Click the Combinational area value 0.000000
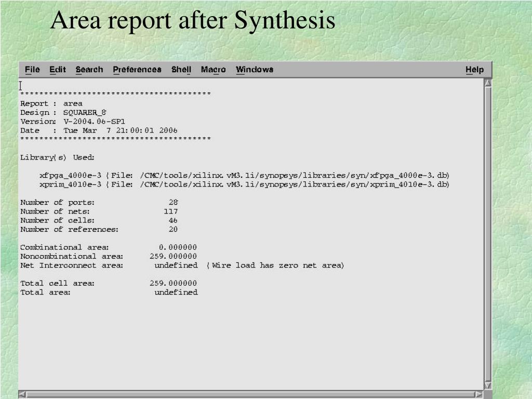 178,247
